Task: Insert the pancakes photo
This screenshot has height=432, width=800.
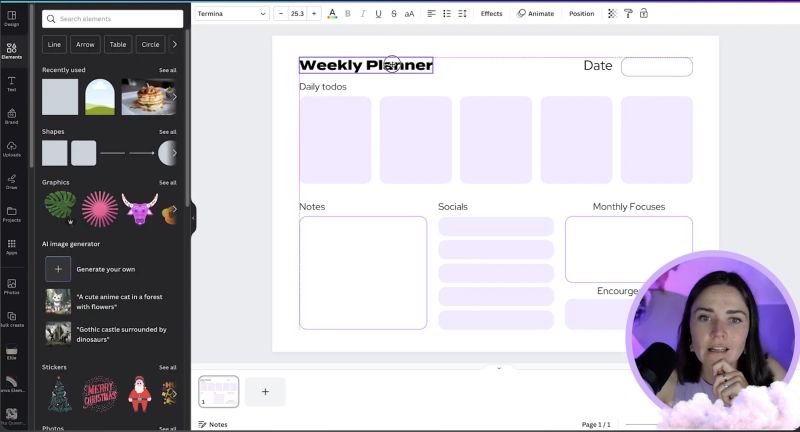Action: tap(148, 97)
